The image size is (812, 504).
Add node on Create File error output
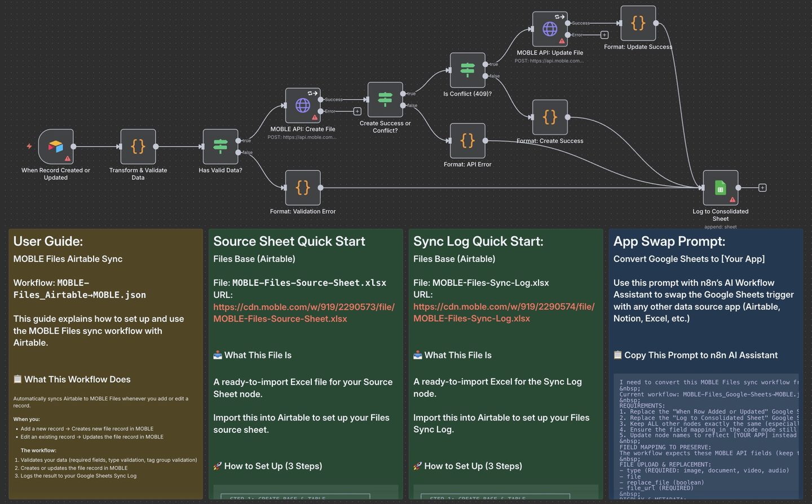tap(357, 112)
